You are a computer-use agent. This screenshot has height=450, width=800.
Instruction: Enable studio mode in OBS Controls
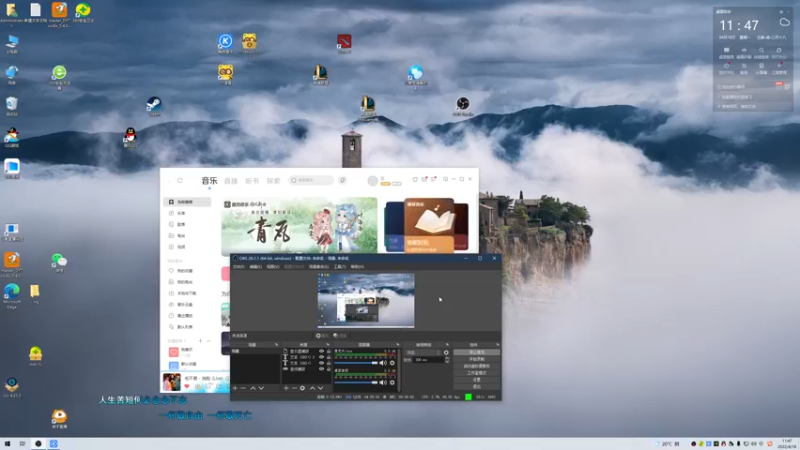477,373
